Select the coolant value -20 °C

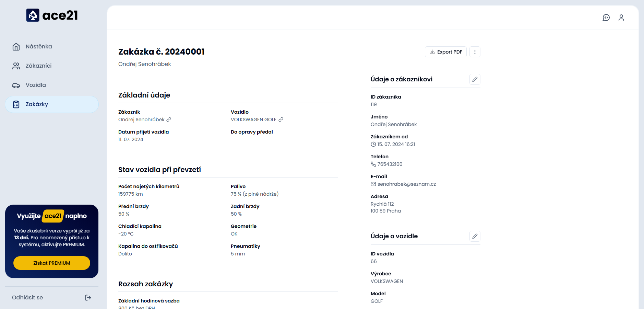coord(126,234)
